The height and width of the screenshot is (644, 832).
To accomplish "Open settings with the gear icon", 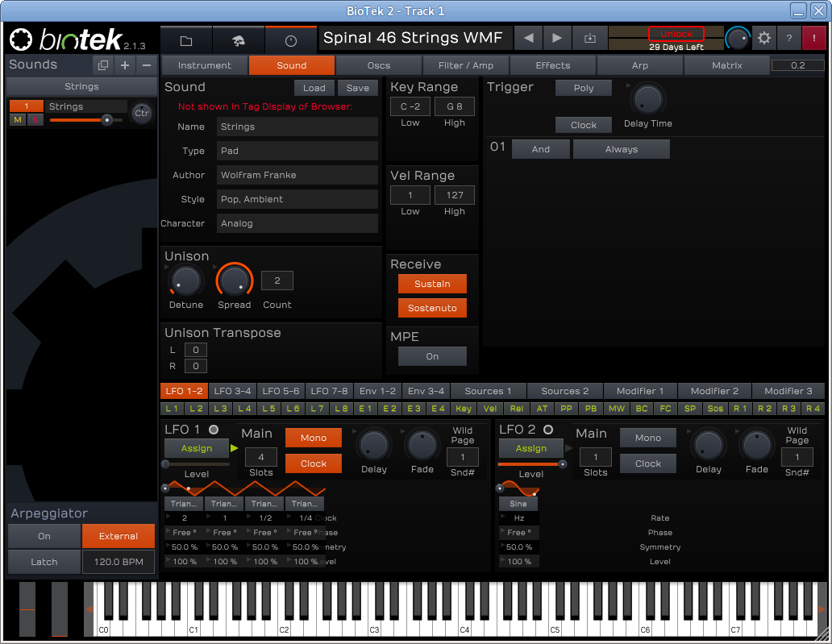I will pyautogui.click(x=764, y=38).
